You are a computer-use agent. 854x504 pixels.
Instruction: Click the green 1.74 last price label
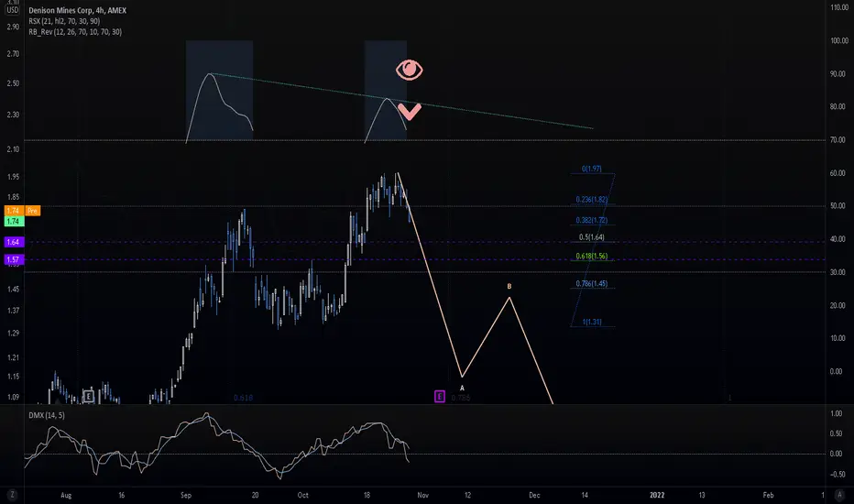pos(13,221)
